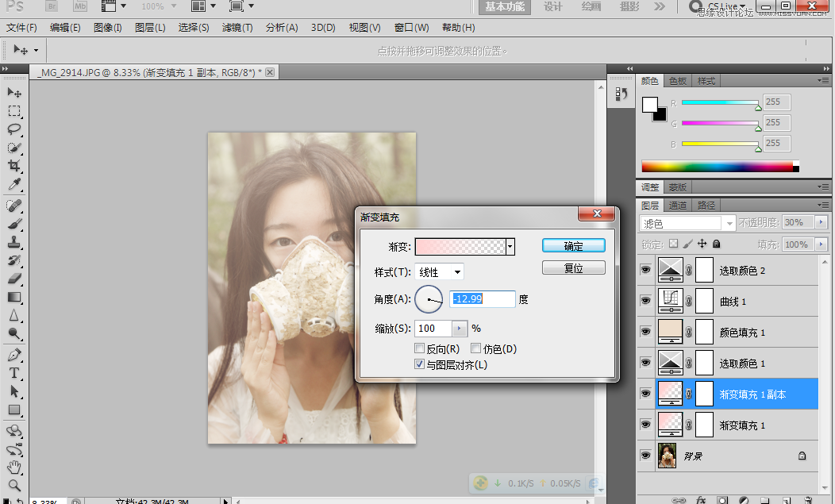This screenshot has height=504, width=835.
Task: Select the Blur tool
Action: point(14,315)
